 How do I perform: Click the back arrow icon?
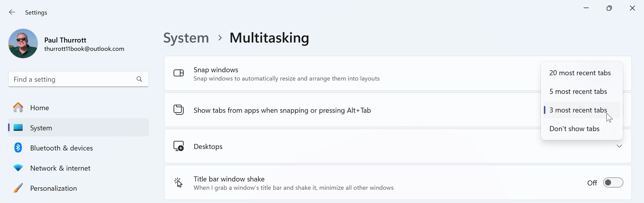(x=12, y=12)
